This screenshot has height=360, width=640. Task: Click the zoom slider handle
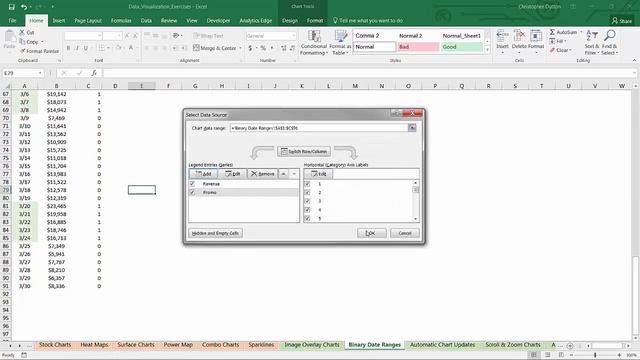[x=595, y=355]
